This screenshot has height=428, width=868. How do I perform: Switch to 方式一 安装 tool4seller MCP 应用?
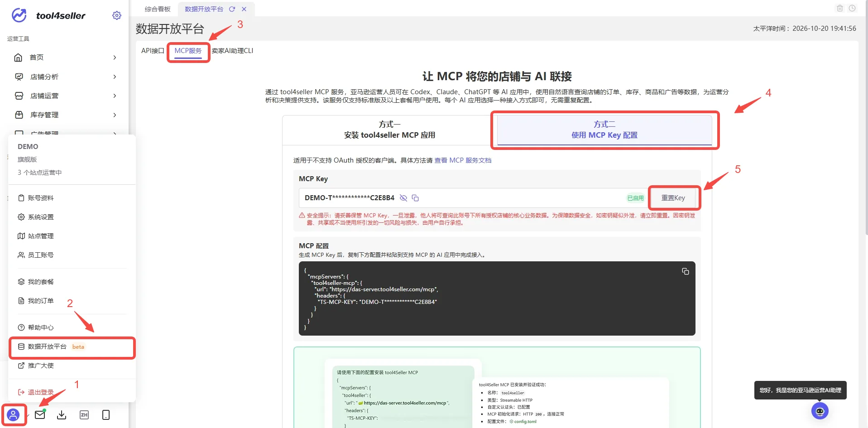point(389,130)
